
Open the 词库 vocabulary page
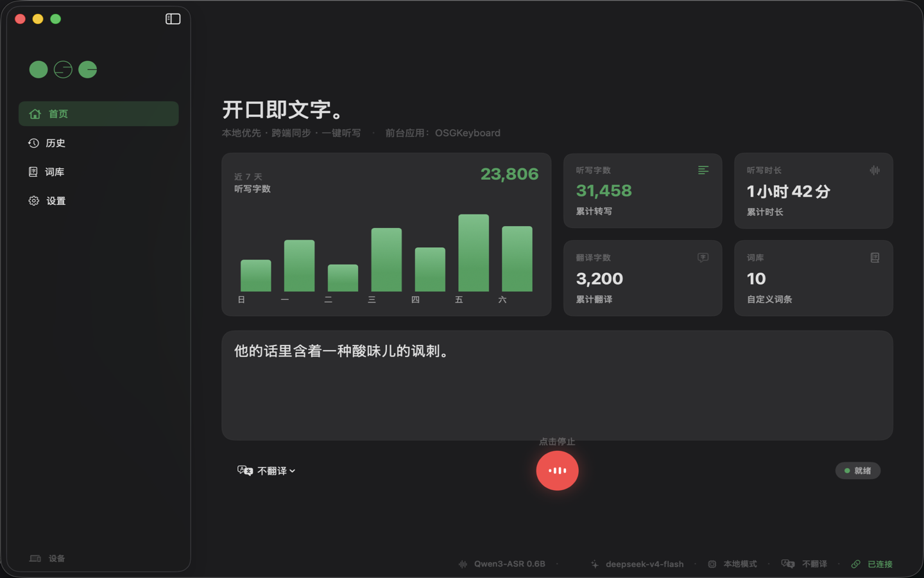pos(98,172)
